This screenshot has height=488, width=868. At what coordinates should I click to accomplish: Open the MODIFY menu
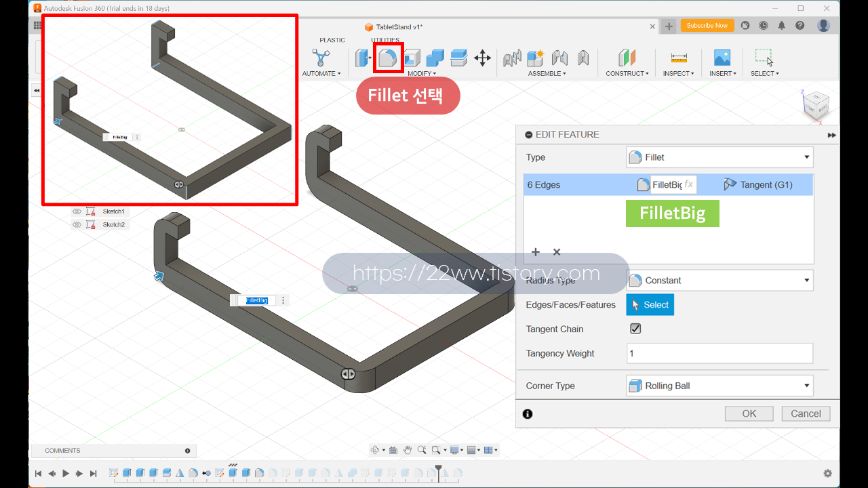point(422,73)
